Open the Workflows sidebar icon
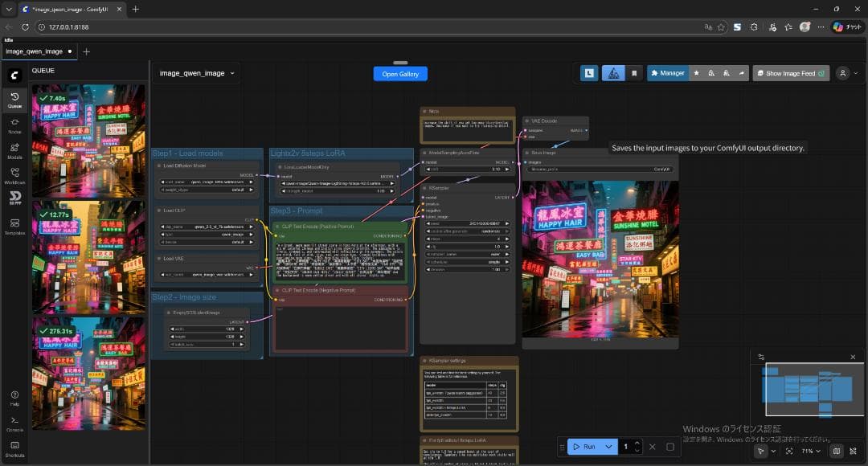Screen dimensions: 868x466 point(14,175)
